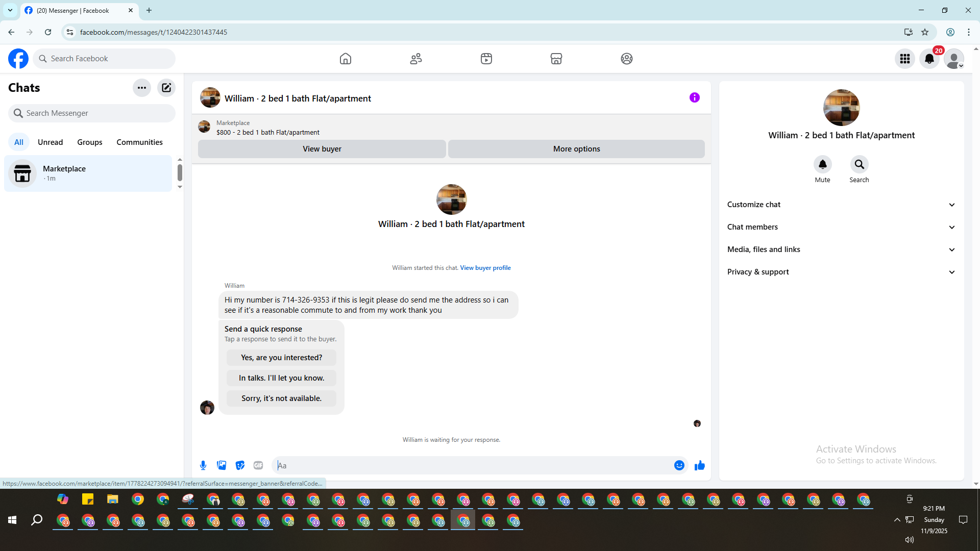The width and height of the screenshot is (980, 551).
Task: Switch to Communities chats filter
Action: (x=139, y=142)
